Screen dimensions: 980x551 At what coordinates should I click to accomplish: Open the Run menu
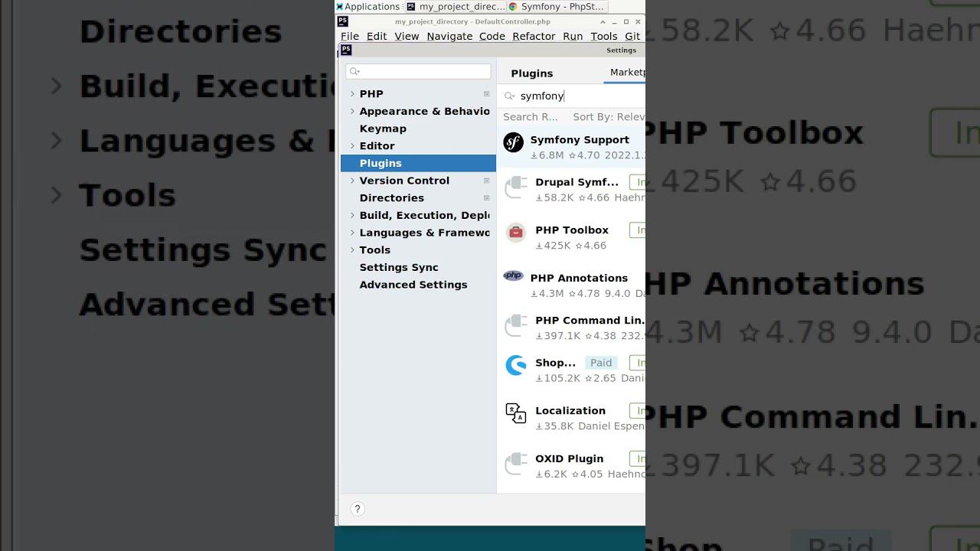click(x=573, y=36)
